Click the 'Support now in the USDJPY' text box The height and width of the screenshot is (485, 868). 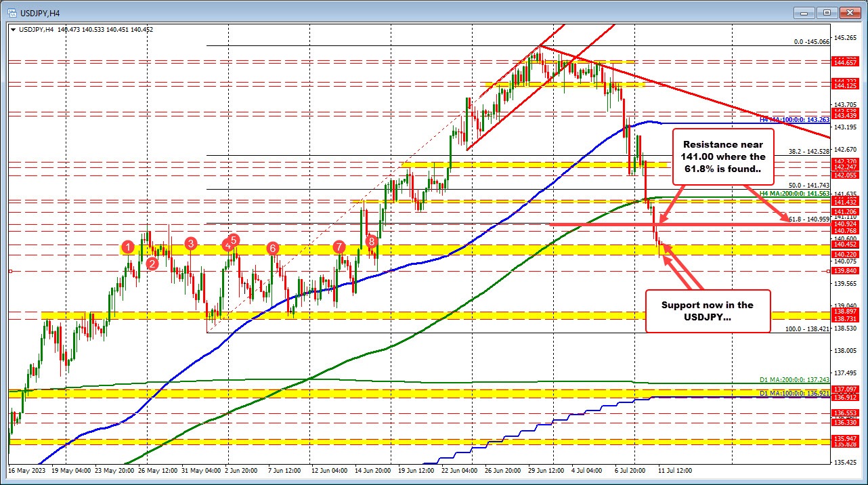pos(710,312)
